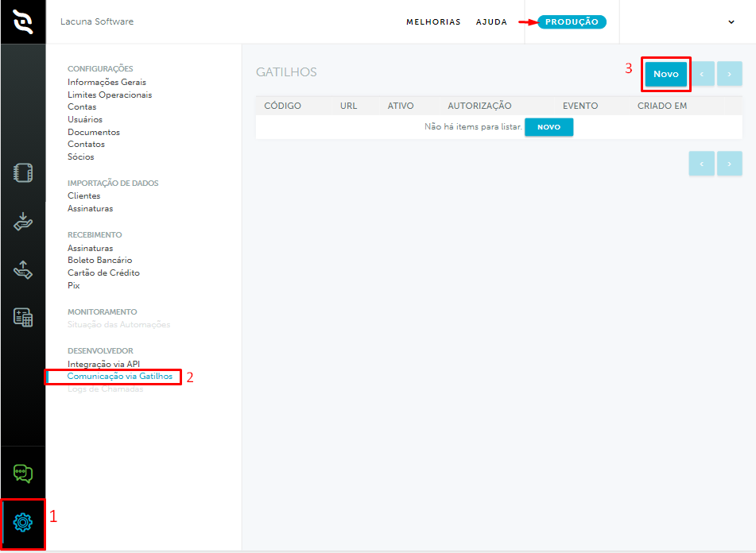This screenshot has height=553, width=756.
Task: Click the CONFIGURAÇÕES section heading
Action: click(x=100, y=69)
